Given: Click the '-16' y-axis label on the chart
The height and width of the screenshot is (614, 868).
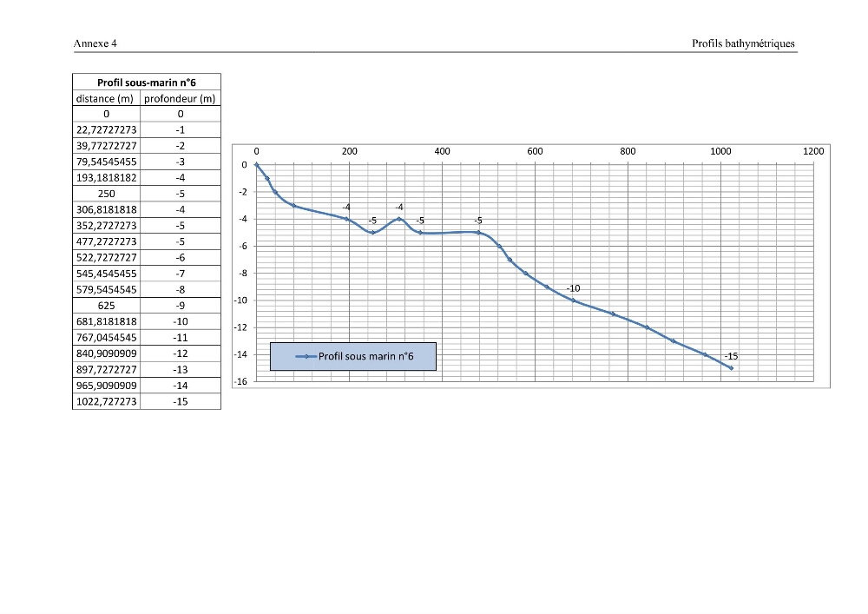Looking at the screenshot, I should click(x=240, y=381).
